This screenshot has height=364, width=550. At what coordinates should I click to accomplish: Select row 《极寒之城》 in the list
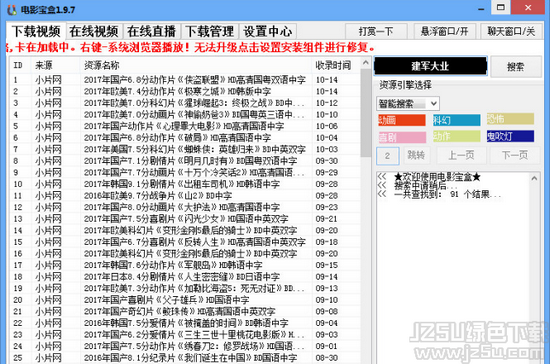click(x=185, y=92)
